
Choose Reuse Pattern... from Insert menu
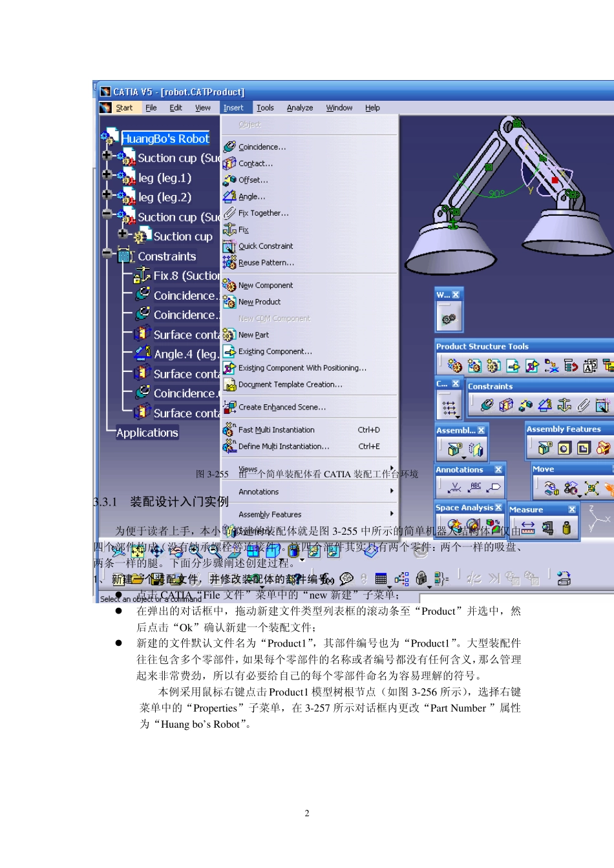[x=310, y=263]
